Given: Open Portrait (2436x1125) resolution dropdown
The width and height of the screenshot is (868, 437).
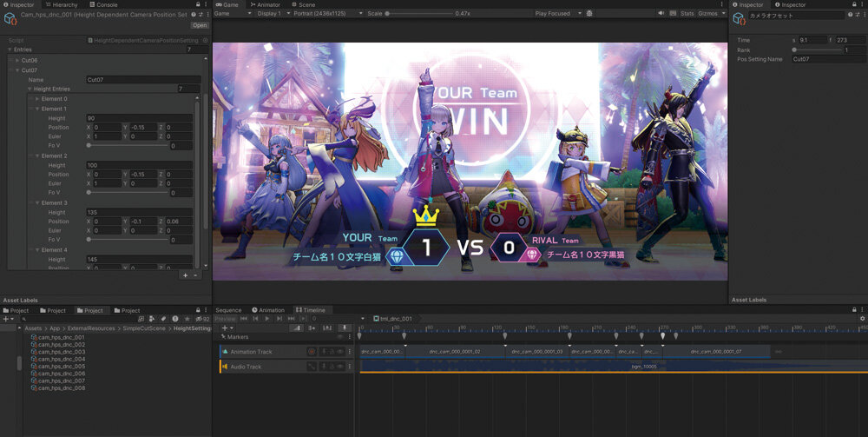Looking at the screenshot, I should click(x=327, y=13).
